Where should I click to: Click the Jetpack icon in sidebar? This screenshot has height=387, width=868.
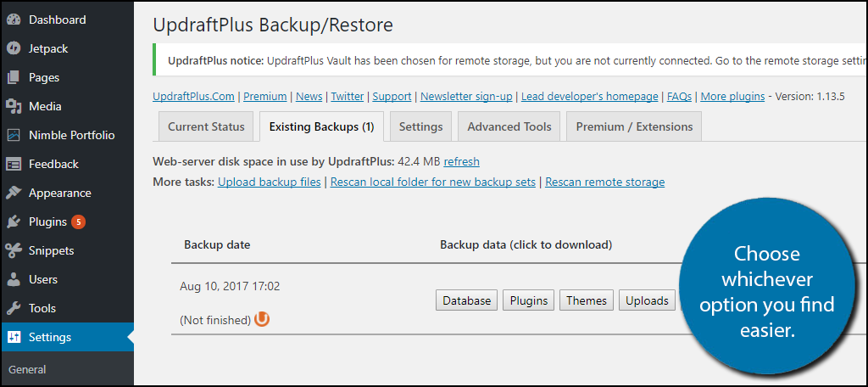(x=14, y=48)
